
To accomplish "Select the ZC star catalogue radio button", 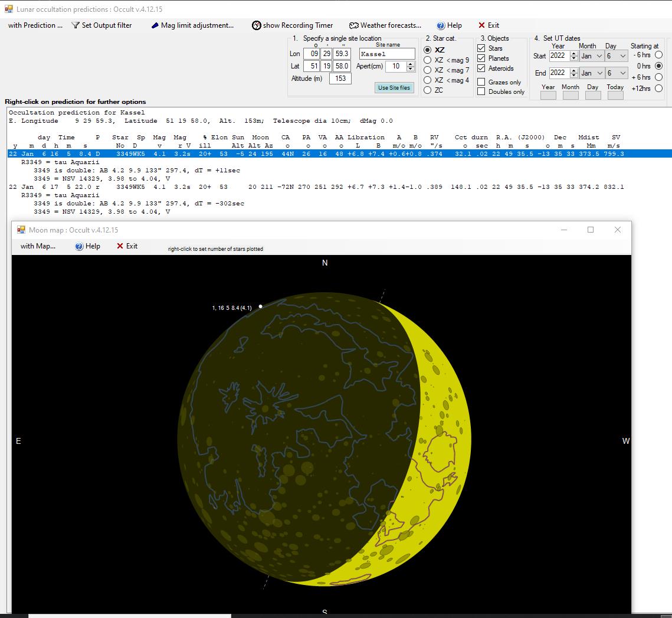I will (x=427, y=90).
